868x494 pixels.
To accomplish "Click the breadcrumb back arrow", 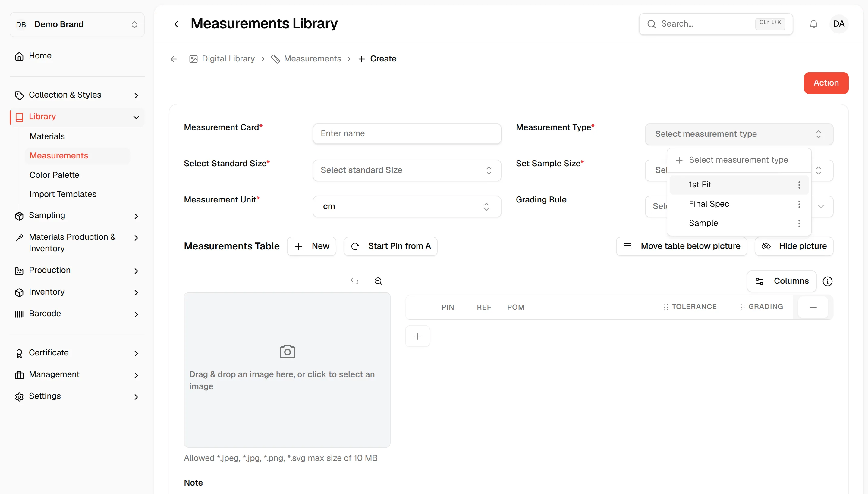I will coord(174,59).
